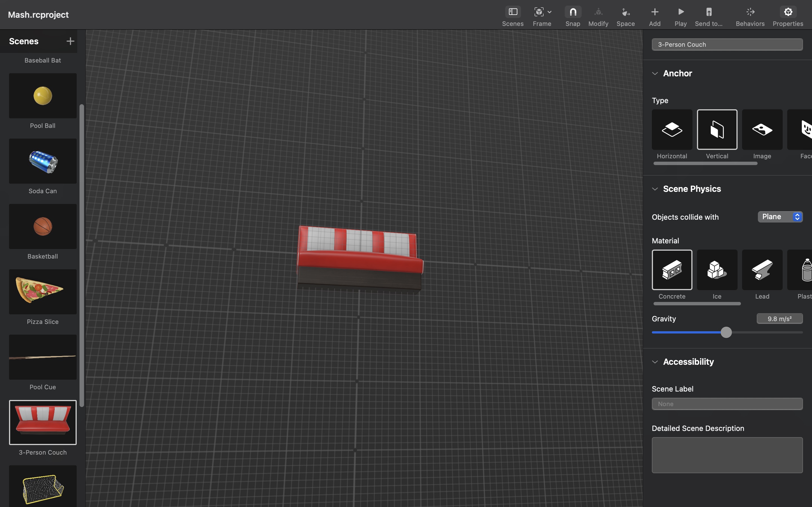Select Horizontal anchor type
Image resolution: width=812 pixels, height=507 pixels.
(x=672, y=130)
